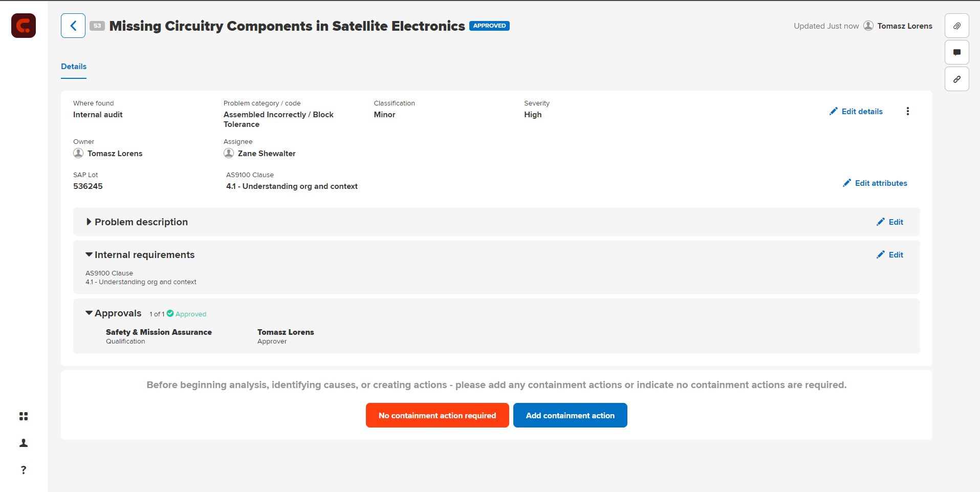
Task: Click the app logo in sidebar
Action: pyautogui.click(x=24, y=26)
